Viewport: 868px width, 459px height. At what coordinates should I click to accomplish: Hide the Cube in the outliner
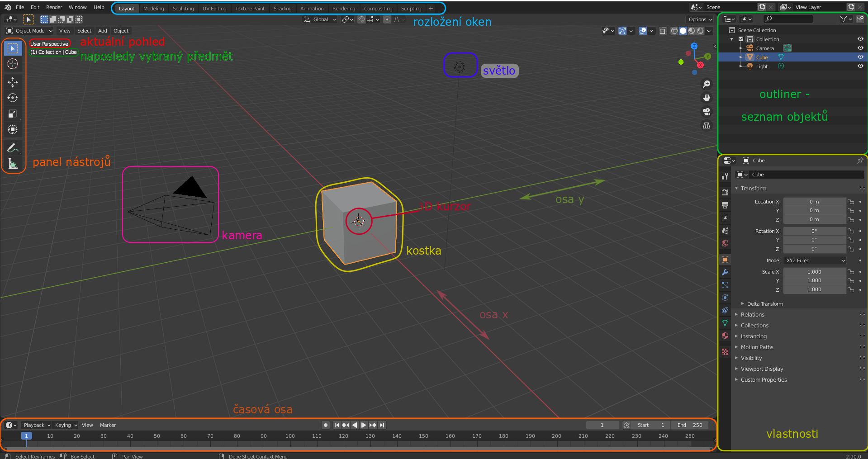pos(860,57)
